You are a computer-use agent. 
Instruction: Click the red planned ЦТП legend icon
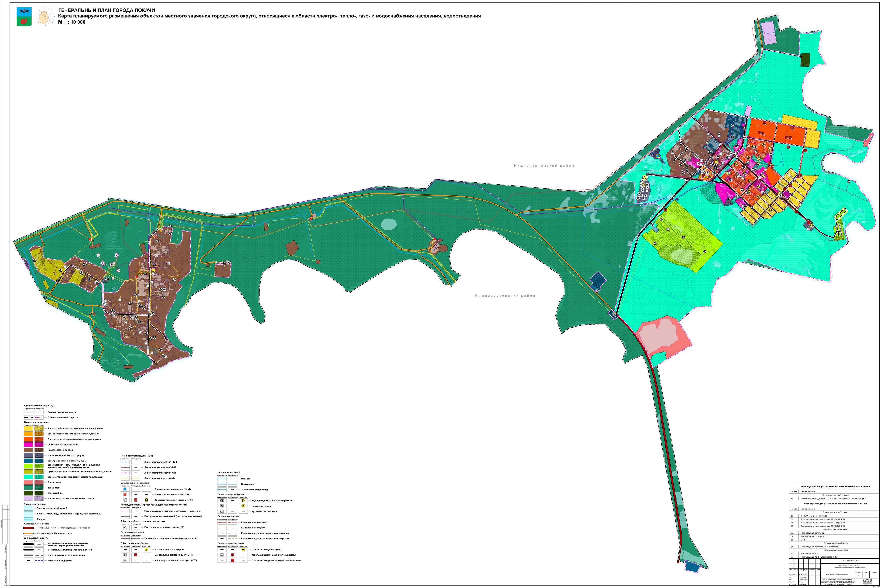tap(136, 555)
